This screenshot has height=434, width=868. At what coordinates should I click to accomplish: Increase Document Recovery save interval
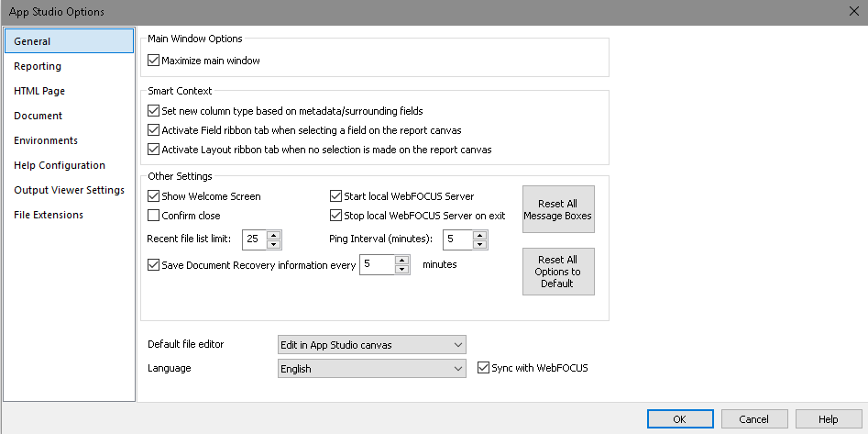click(402, 261)
